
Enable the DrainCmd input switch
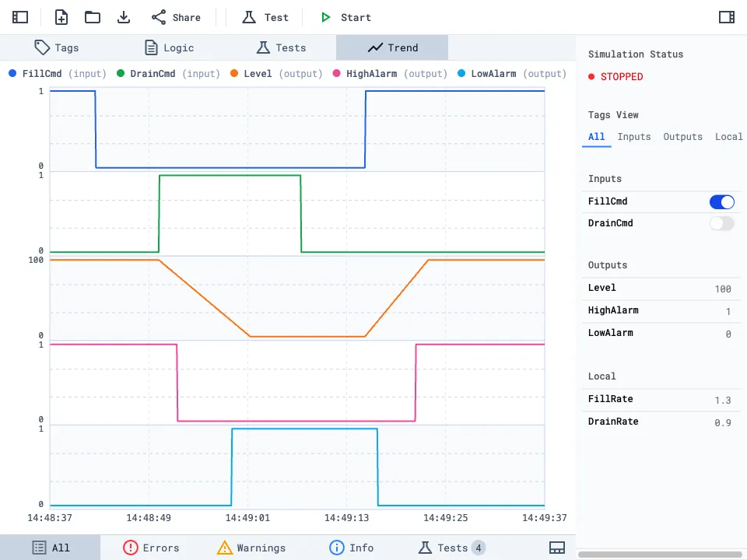coord(721,223)
